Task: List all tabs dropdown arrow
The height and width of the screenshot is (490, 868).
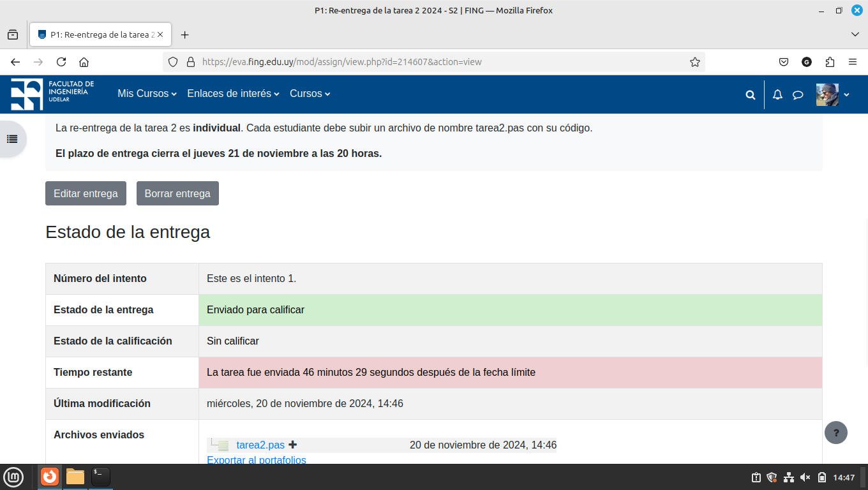Action: pyautogui.click(x=855, y=34)
